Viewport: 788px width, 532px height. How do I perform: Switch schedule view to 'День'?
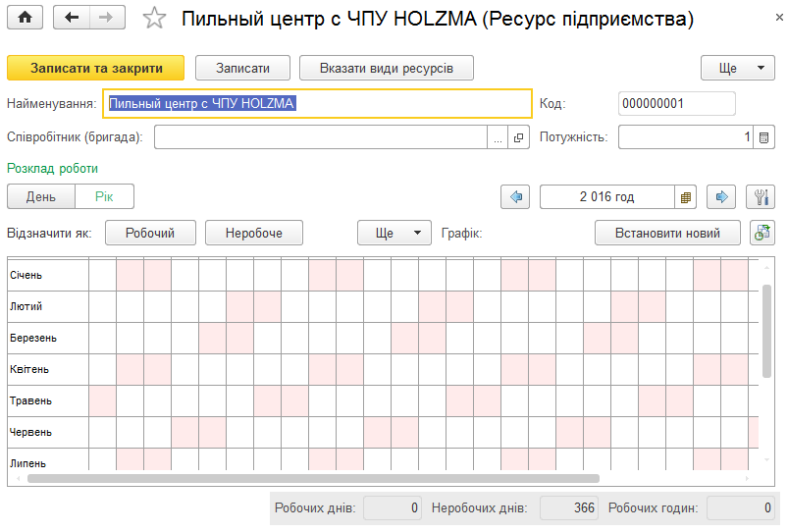[x=40, y=196]
